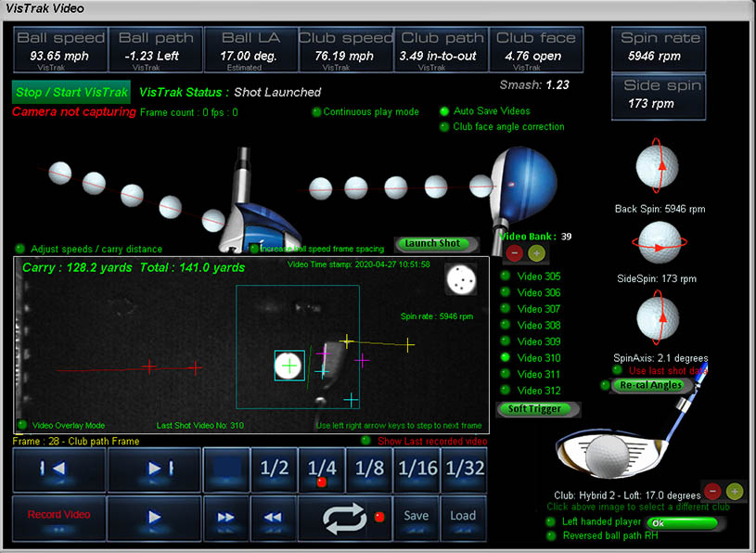This screenshot has height=553, width=756.
Task: Click the blue square stop button
Action: (226, 469)
